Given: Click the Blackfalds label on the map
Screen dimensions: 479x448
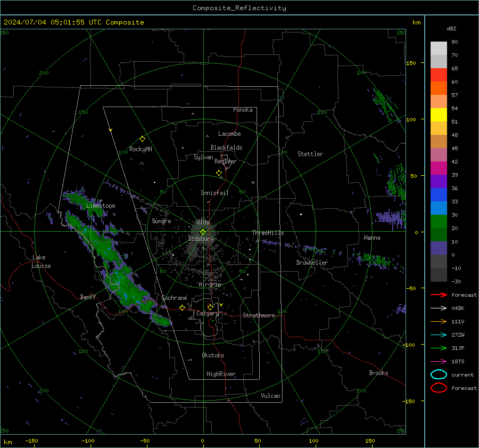Looking at the screenshot, I should [226, 148].
